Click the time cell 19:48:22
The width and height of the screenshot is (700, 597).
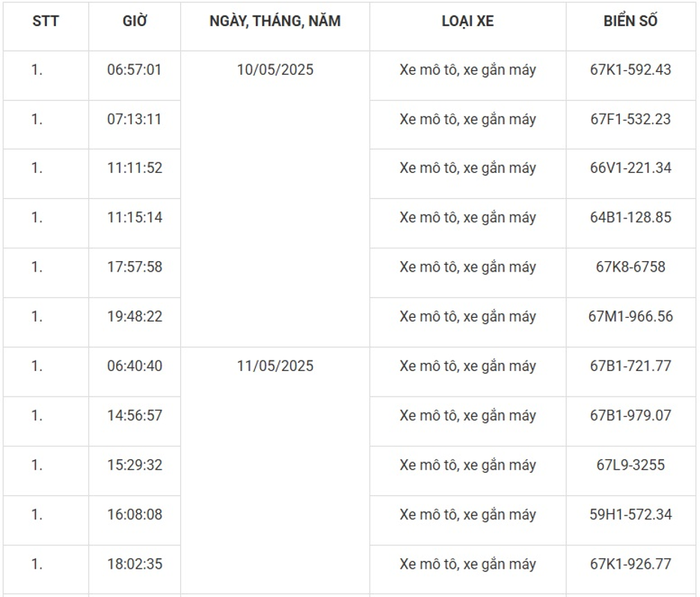coord(135,316)
